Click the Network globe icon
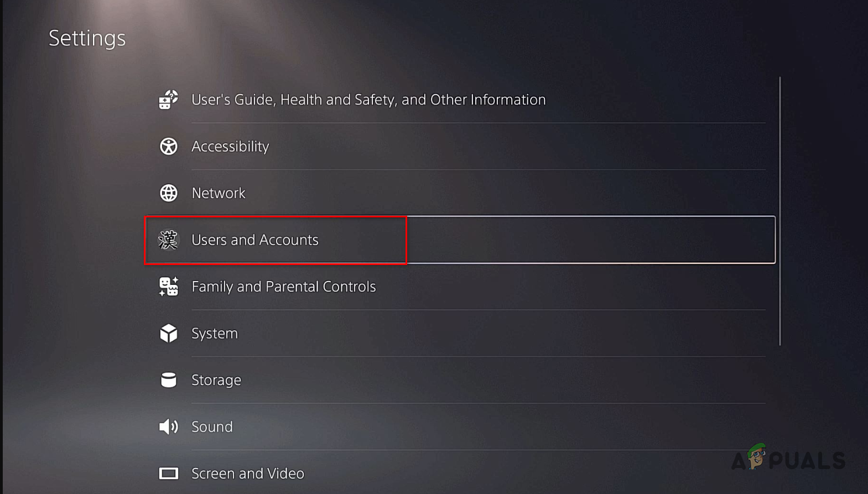 coord(168,193)
